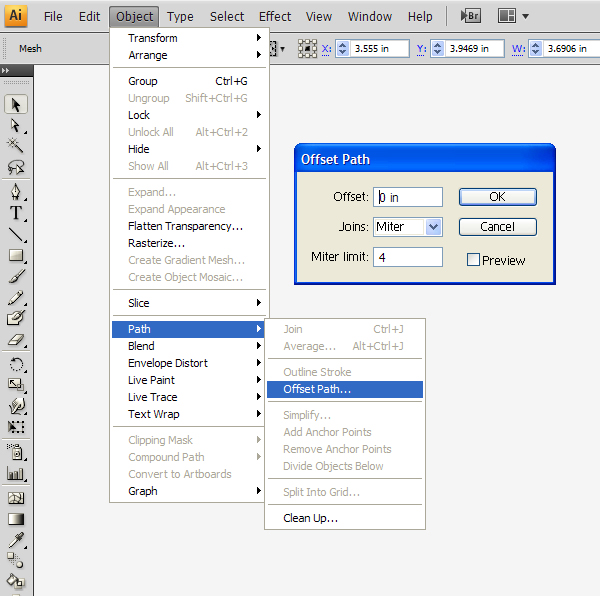Click the Y coordinate label link
The width and height of the screenshot is (600, 596).
(x=421, y=49)
